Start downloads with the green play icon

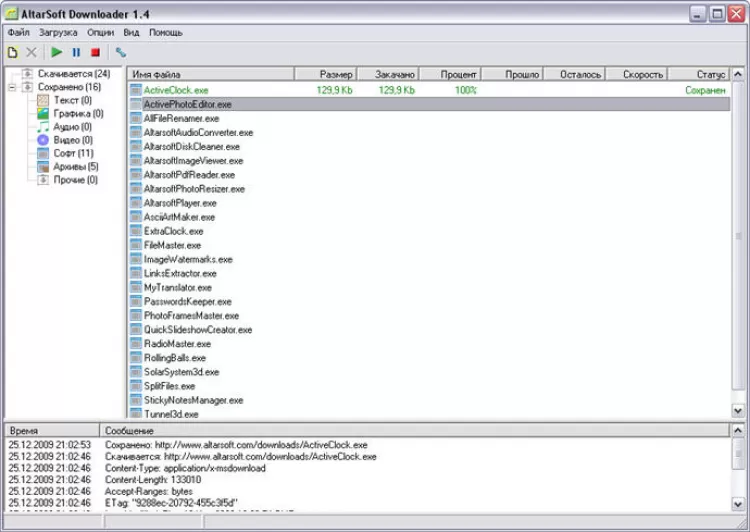click(57, 52)
